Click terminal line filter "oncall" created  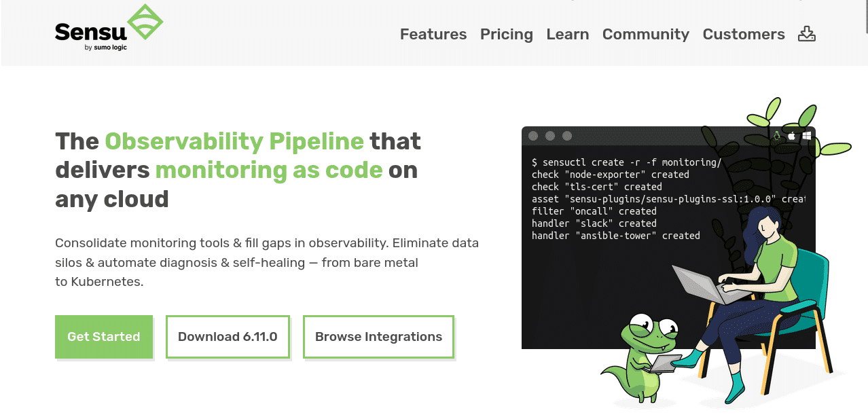(594, 211)
